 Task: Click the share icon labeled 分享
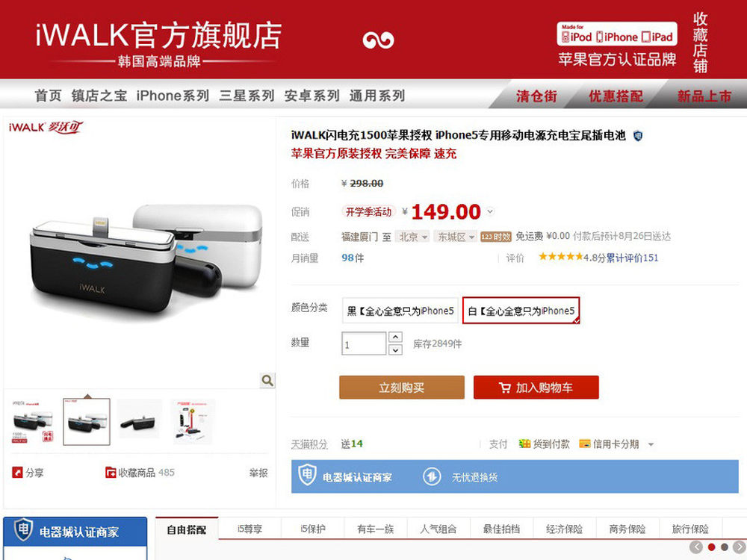click(x=17, y=473)
